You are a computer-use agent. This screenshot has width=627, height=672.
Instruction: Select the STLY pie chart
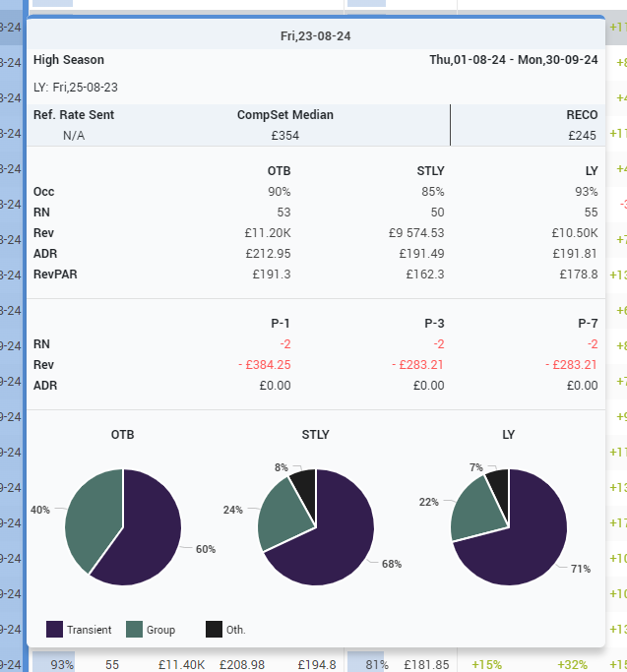316,527
